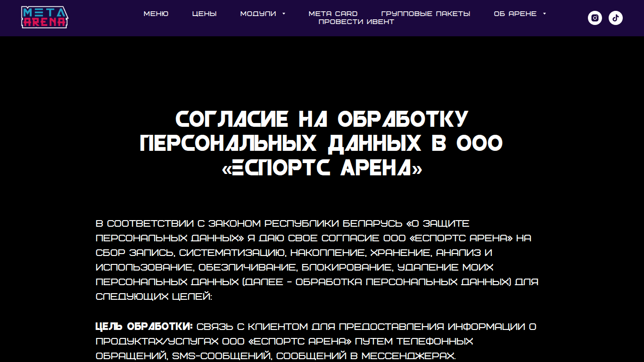Open the Об арене menu item
644x362 pixels.
click(x=515, y=14)
